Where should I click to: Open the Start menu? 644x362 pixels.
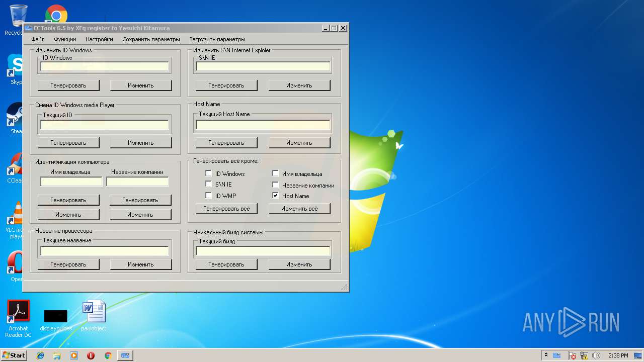[x=14, y=355]
